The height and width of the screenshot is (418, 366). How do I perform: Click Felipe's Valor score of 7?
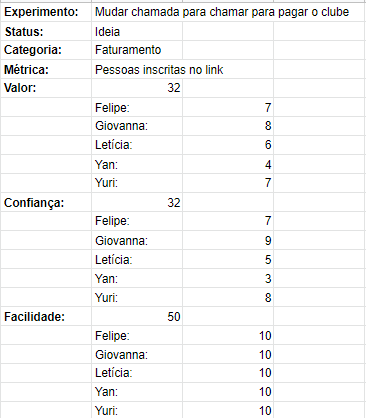pyautogui.click(x=228, y=107)
